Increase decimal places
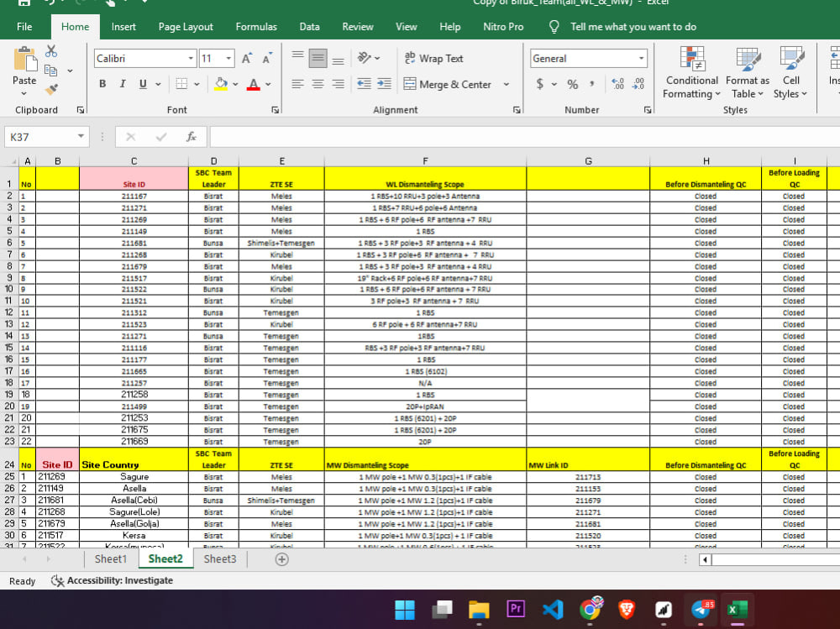 [x=617, y=84]
